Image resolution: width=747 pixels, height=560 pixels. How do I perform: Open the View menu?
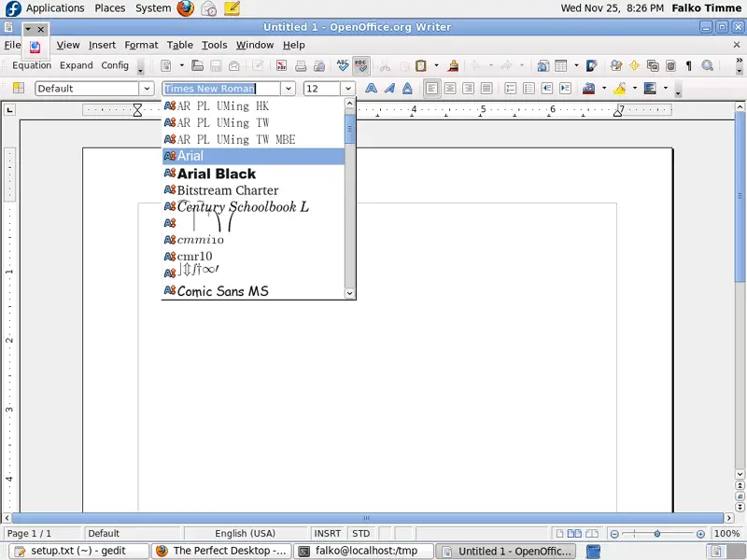click(x=68, y=45)
